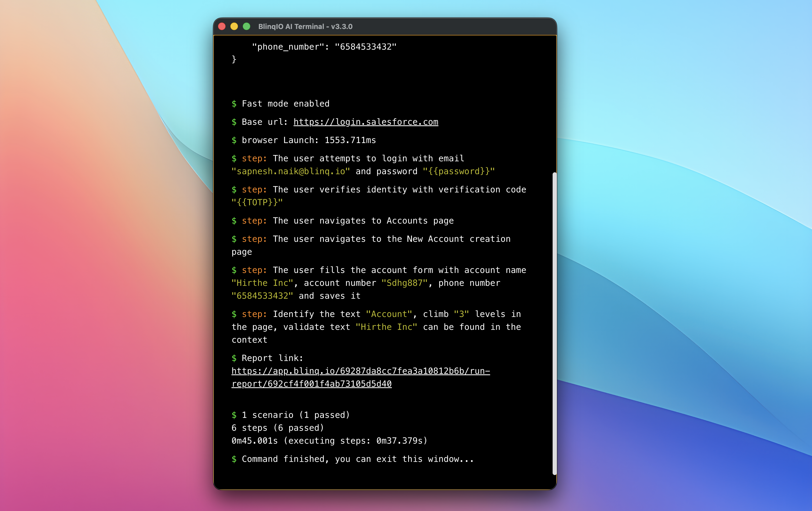
Task: Click the "Fast mode enabled" output line
Action: pos(285,104)
